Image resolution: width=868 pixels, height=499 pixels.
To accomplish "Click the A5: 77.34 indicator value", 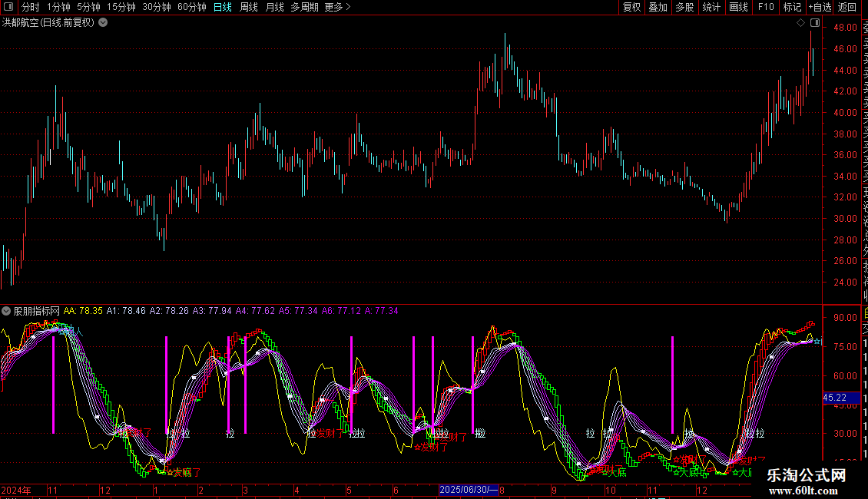I will point(298,311).
